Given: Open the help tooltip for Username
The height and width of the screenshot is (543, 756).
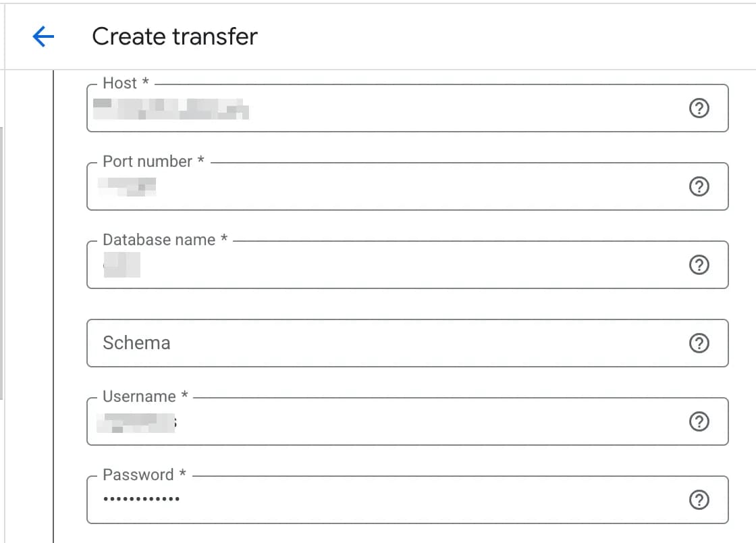Looking at the screenshot, I should pyautogui.click(x=699, y=421).
